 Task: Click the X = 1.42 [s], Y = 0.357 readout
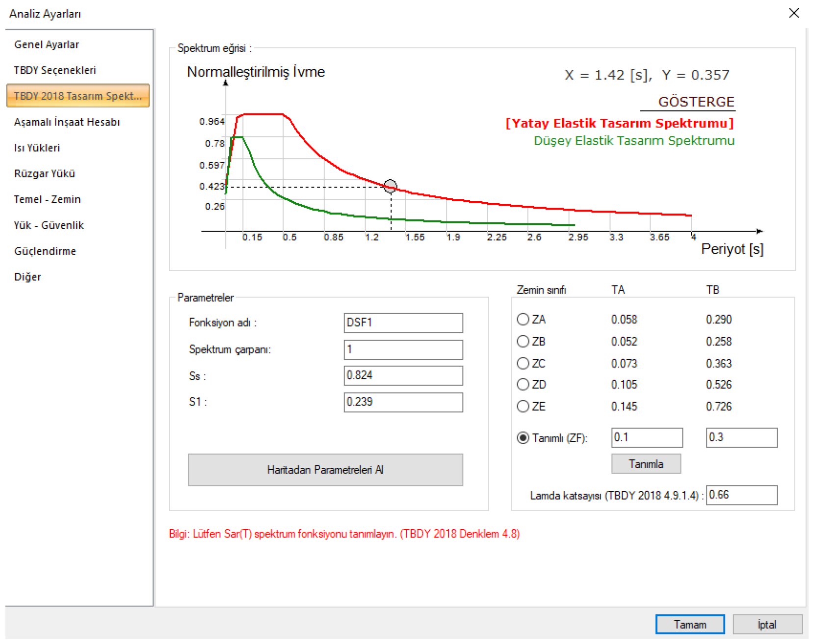click(x=647, y=75)
